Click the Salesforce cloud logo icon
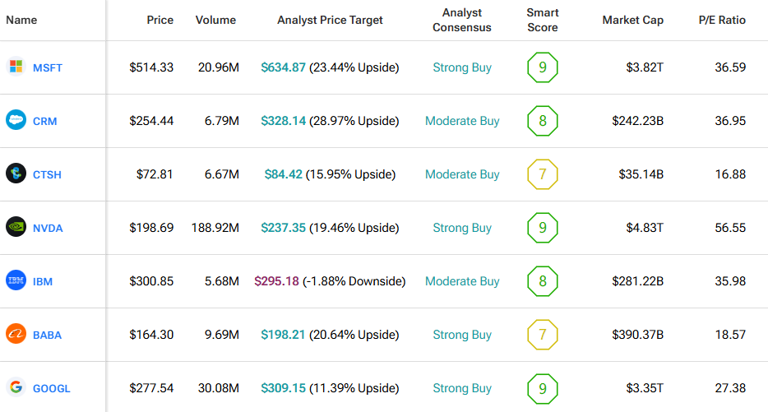 click(15, 121)
